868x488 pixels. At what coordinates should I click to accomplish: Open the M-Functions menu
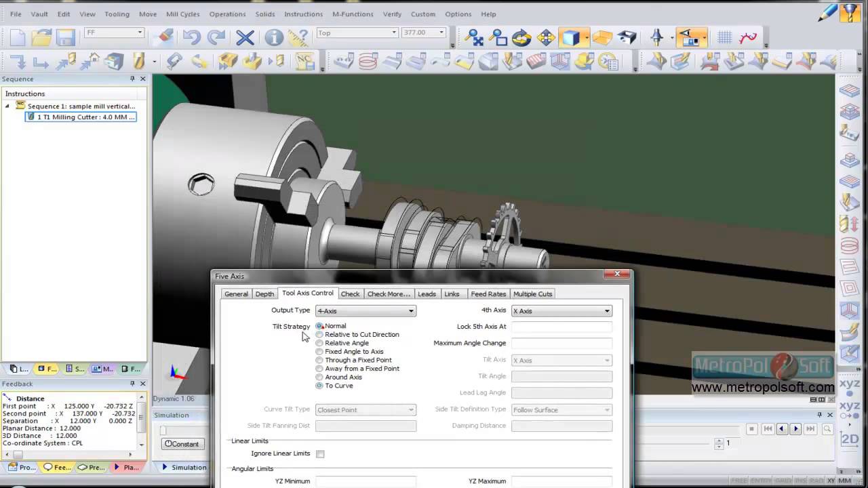(353, 14)
